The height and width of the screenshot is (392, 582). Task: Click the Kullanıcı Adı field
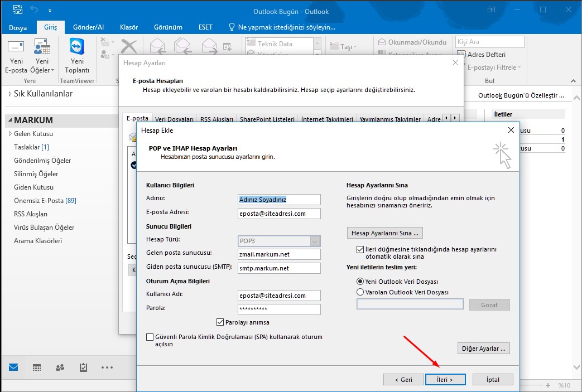tap(279, 296)
